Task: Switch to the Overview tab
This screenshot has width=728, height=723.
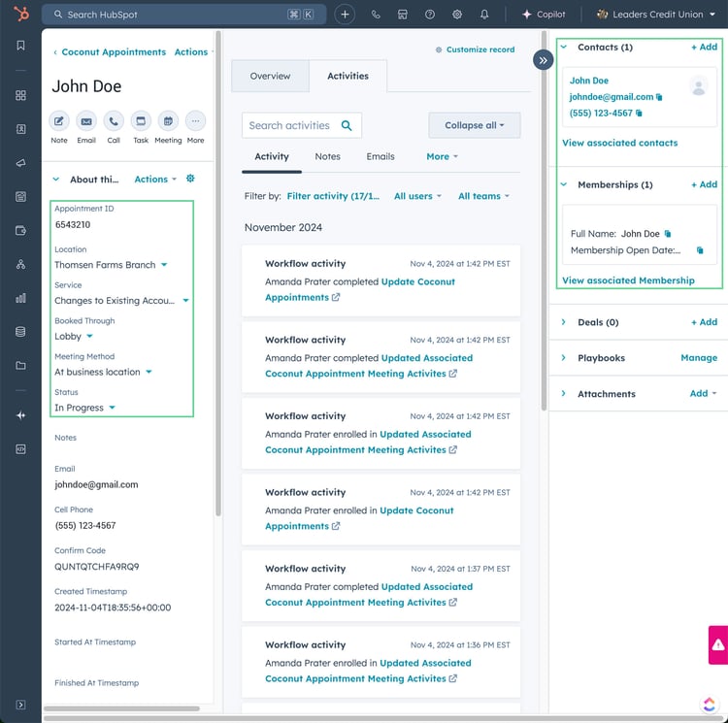Action: tap(270, 76)
